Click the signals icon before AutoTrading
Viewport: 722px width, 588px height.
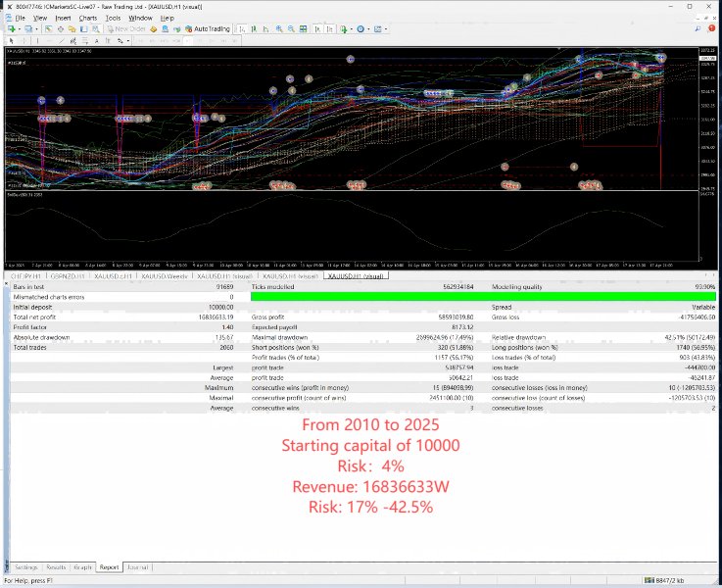point(177,29)
